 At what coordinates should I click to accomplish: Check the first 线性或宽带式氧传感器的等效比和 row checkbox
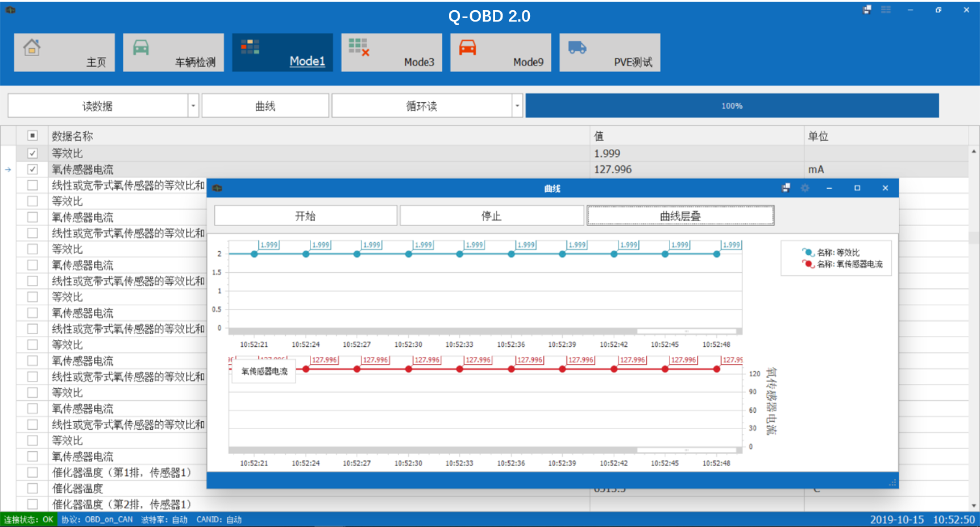pyautogui.click(x=32, y=185)
